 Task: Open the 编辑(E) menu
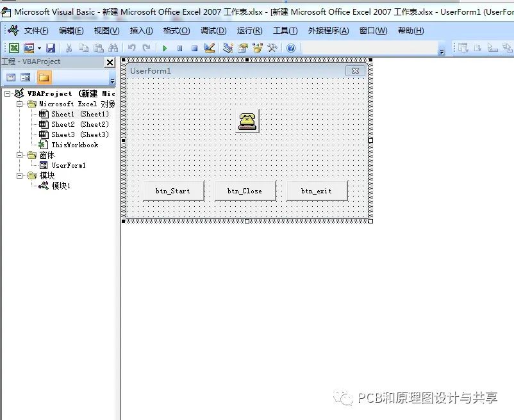click(x=71, y=31)
